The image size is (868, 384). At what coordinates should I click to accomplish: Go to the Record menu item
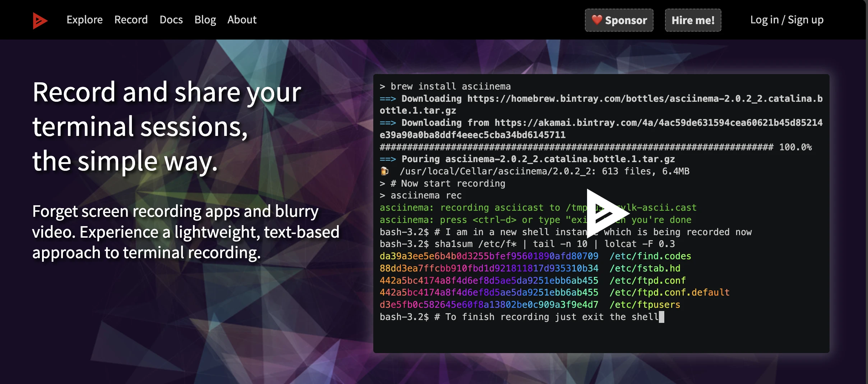(131, 20)
